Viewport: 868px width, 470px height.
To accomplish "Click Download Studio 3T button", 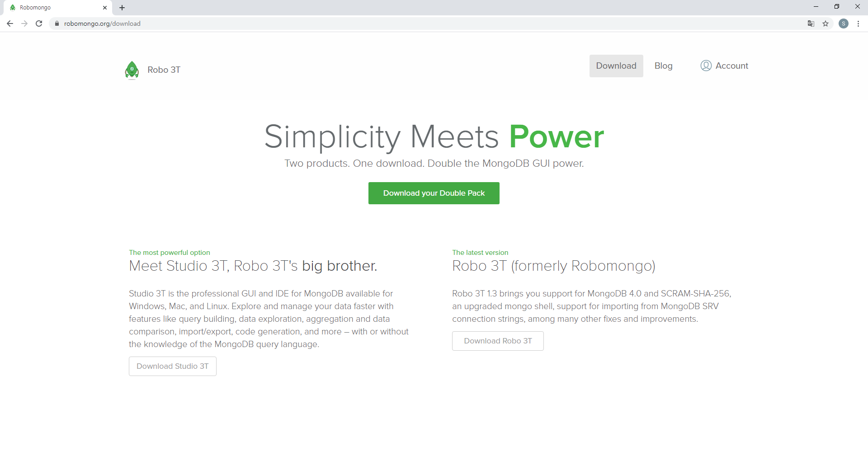I will pos(173,366).
